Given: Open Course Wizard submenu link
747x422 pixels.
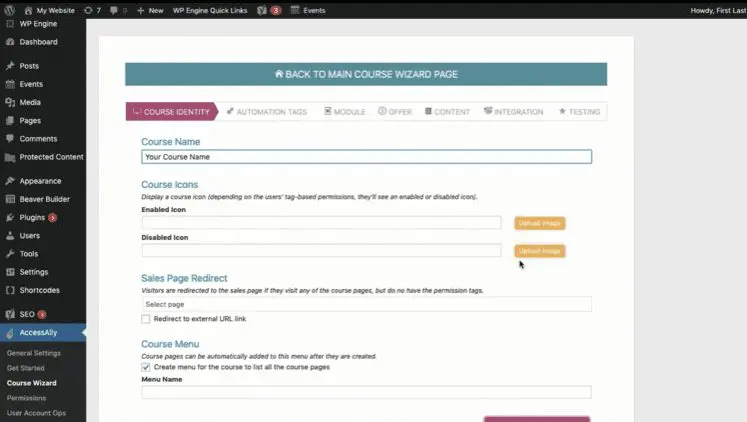Looking at the screenshot, I should click(x=31, y=383).
